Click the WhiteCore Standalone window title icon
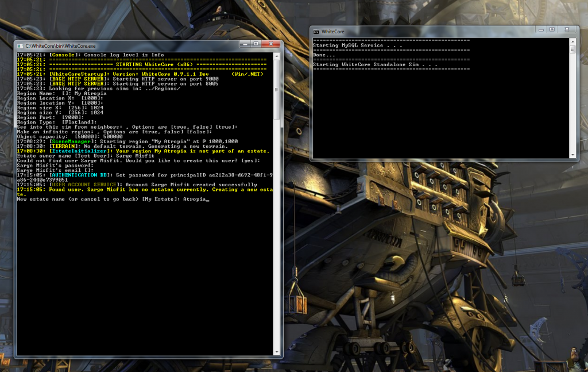 pyautogui.click(x=316, y=32)
